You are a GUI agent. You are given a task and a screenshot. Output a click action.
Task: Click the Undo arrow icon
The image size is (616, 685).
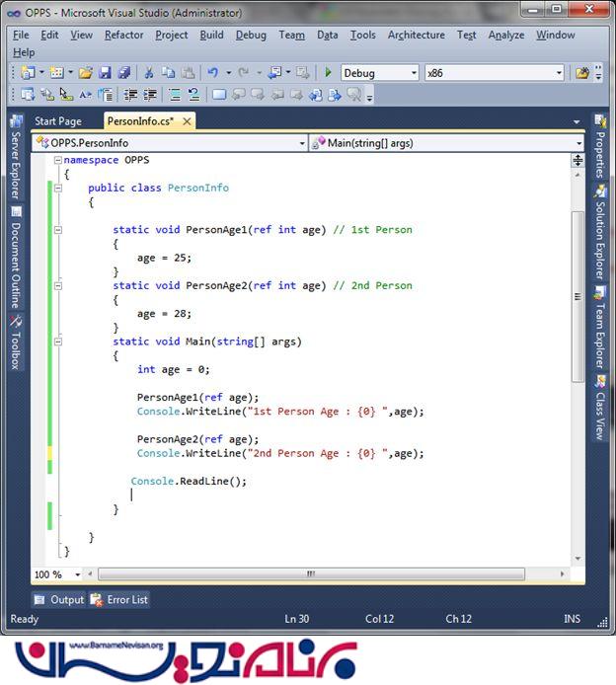tap(212, 73)
